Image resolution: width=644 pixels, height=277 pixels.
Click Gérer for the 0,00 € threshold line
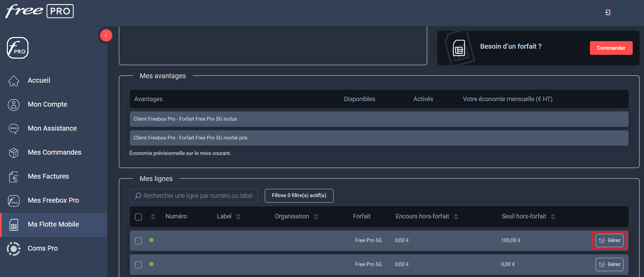pos(609,264)
